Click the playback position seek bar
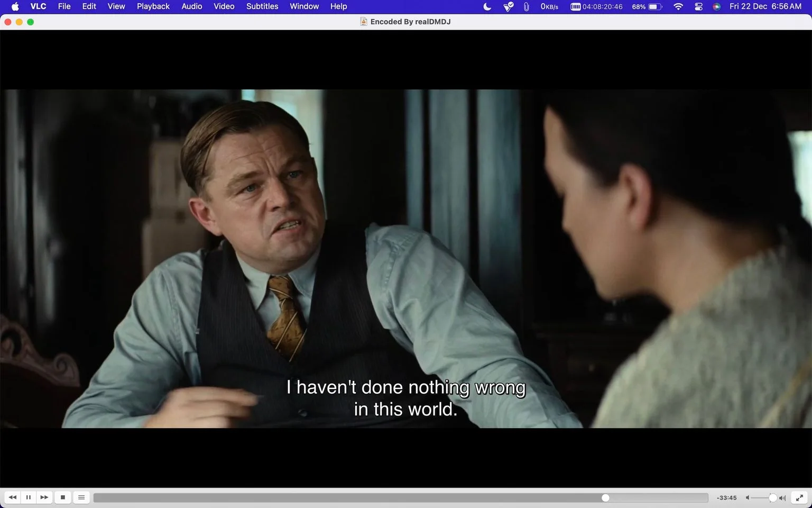Viewport: 812px width, 508px height. coord(401,498)
